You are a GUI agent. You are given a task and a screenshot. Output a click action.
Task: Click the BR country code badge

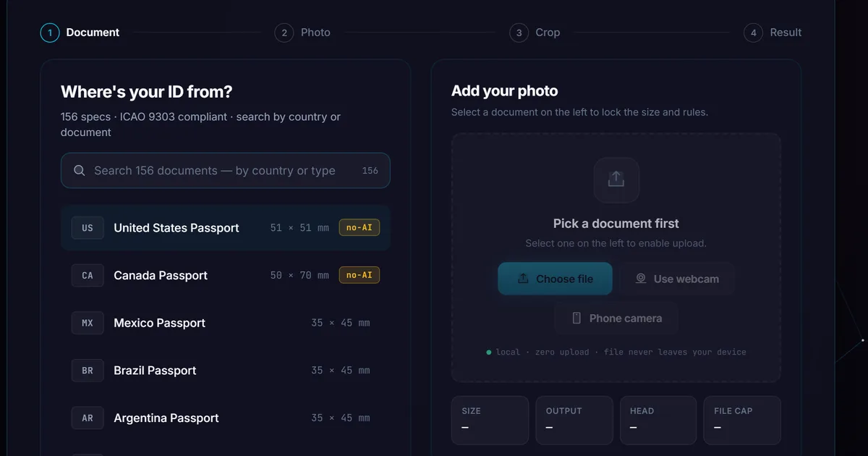(x=88, y=371)
